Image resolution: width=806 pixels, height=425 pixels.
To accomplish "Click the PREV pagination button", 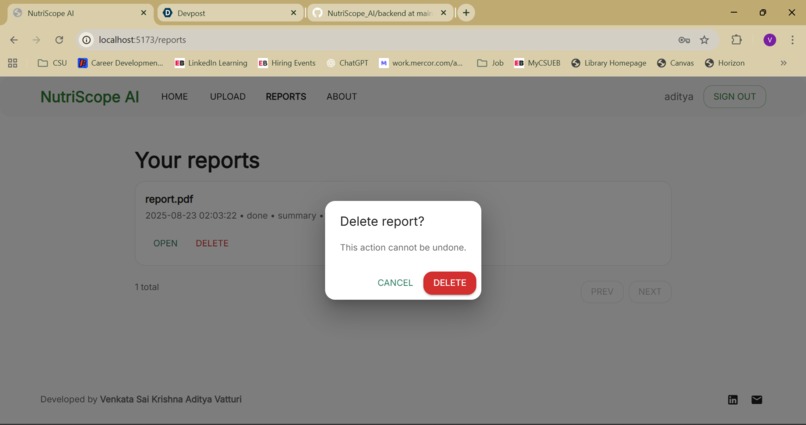I will (x=602, y=292).
